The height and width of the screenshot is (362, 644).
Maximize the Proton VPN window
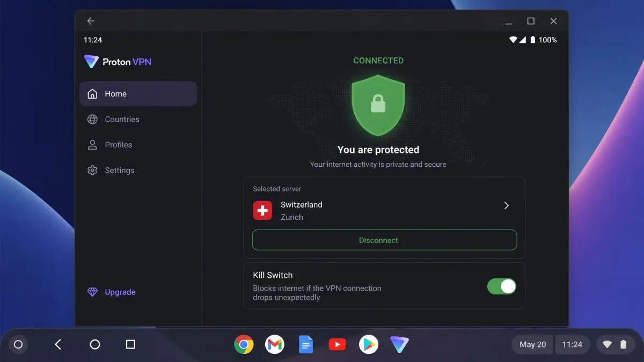[x=531, y=21]
